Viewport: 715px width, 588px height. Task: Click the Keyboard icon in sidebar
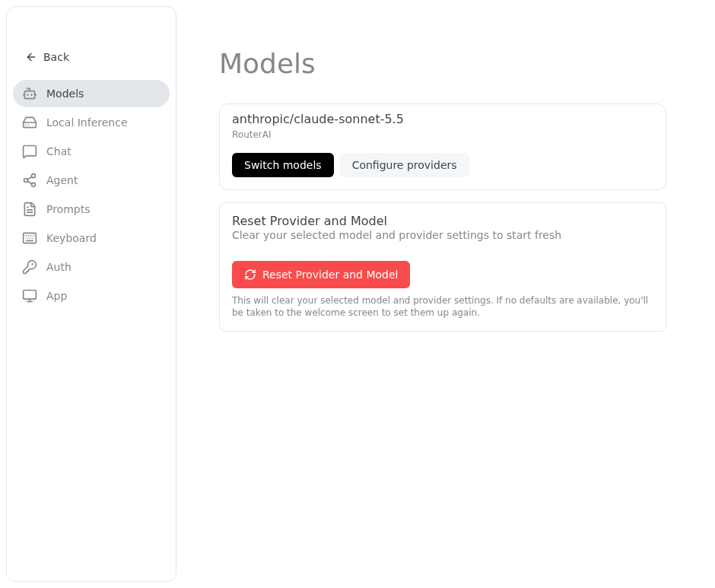pos(30,238)
